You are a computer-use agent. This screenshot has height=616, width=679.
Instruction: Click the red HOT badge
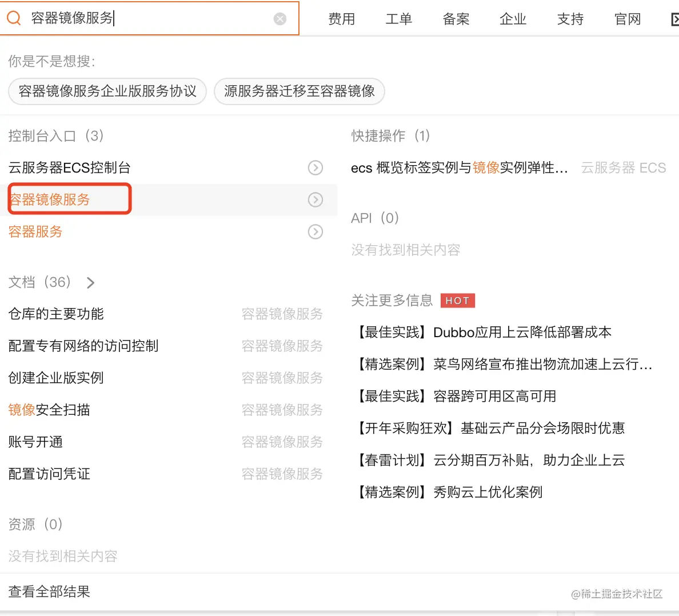point(457,301)
